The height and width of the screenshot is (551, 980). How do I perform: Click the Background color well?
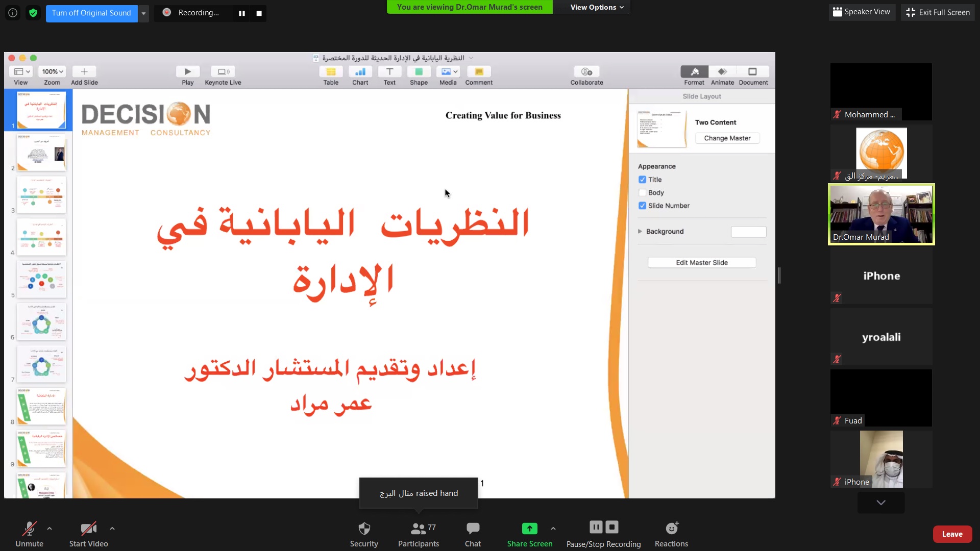coord(748,232)
